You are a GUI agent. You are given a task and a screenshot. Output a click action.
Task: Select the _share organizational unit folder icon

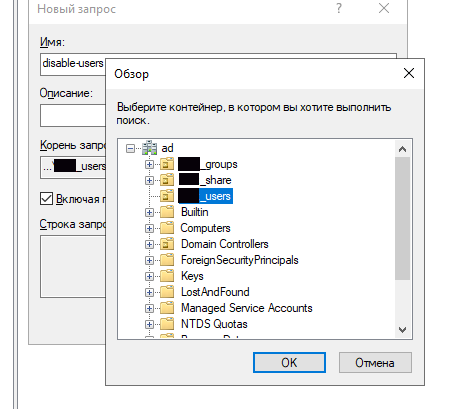[167, 180]
